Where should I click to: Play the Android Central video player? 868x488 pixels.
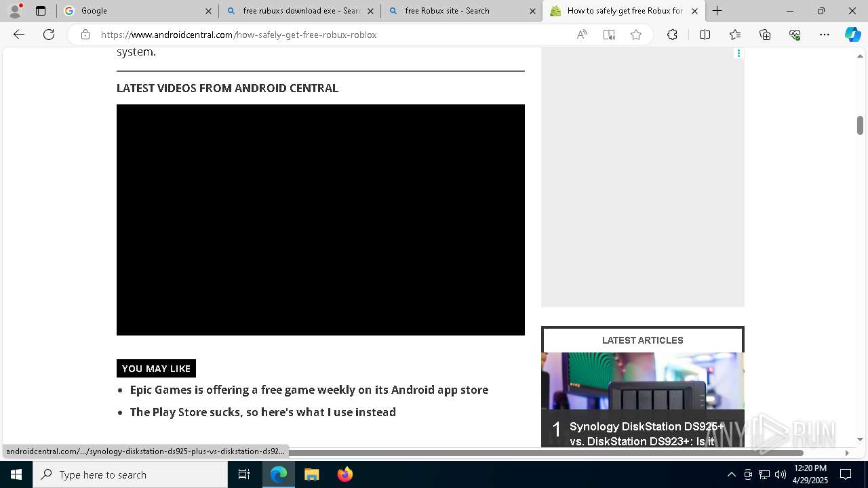[321, 220]
